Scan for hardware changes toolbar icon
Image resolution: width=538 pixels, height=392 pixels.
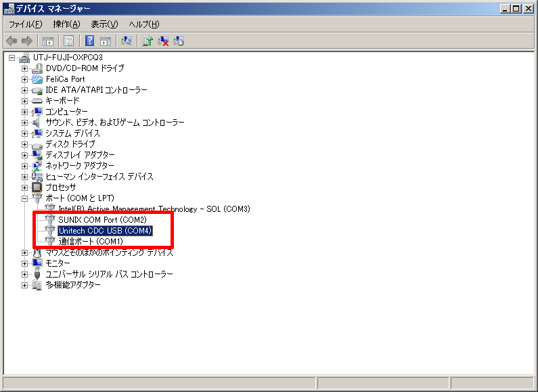click(x=127, y=41)
